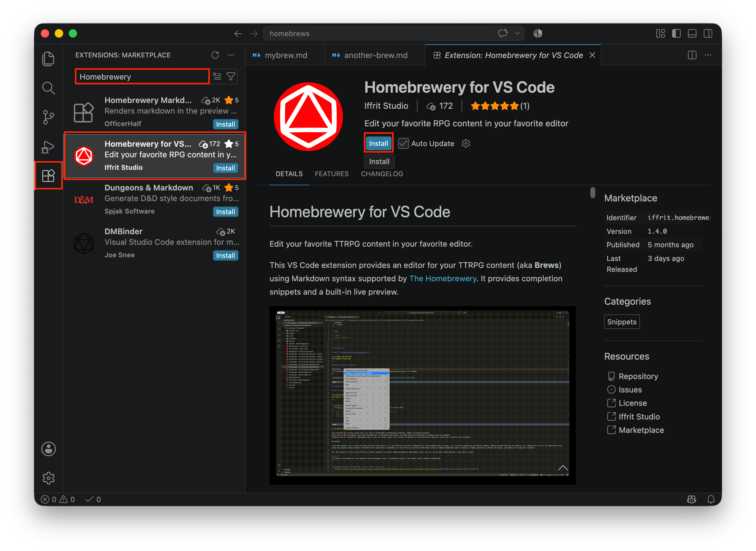Open the DETAILS tab
Image resolution: width=756 pixels, height=551 pixels.
[289, 174]
